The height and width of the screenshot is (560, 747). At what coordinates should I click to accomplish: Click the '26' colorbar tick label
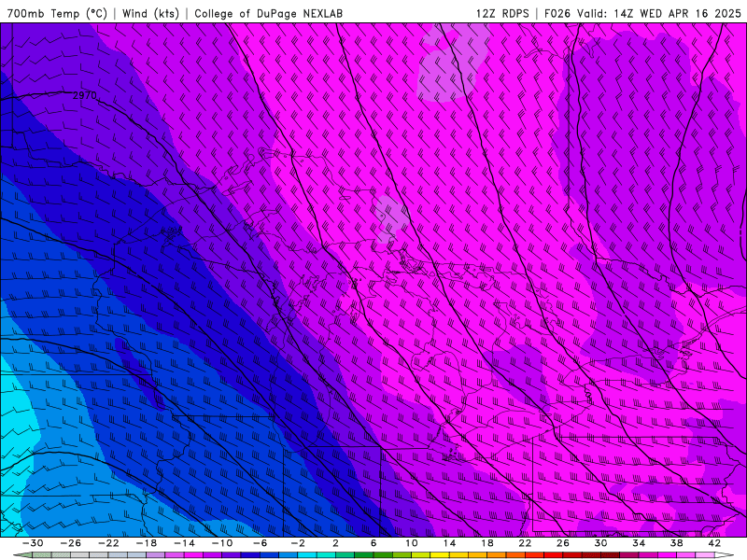tap(563, 543)
